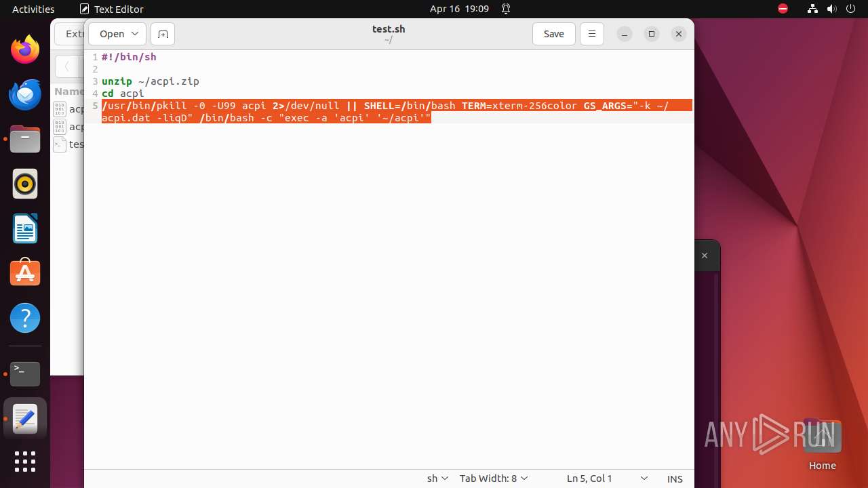This screenshot has height=488, width=868.
Task: Select first acpi file in Files window
Action: [x=68, y=109]
